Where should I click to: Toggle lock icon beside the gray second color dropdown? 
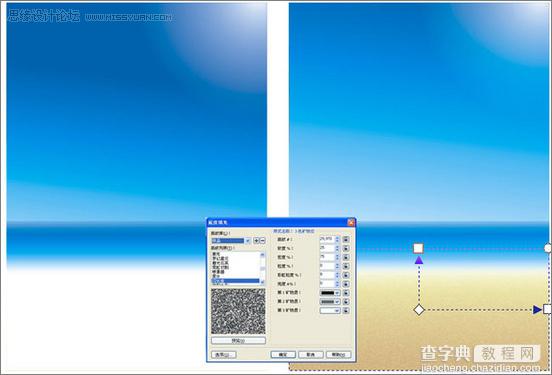click(x=346, y=302)
